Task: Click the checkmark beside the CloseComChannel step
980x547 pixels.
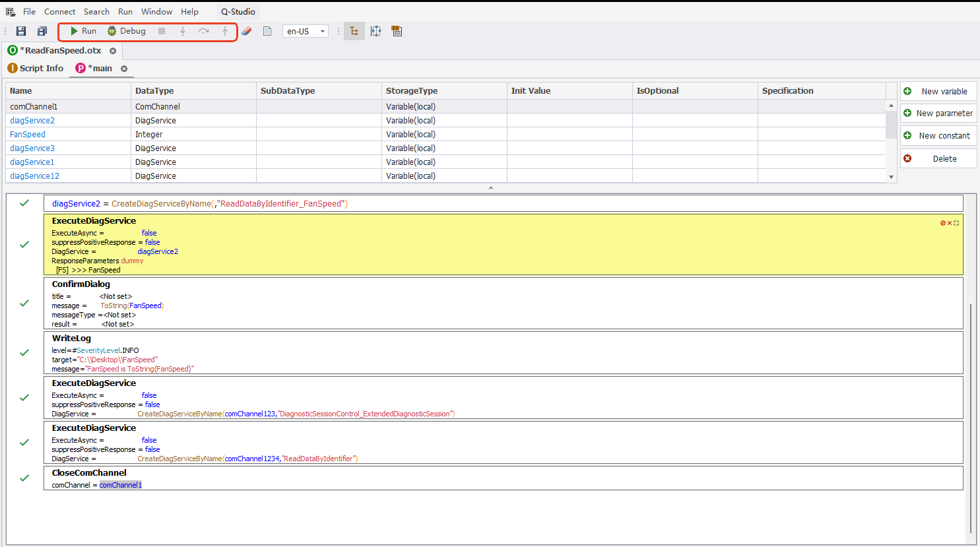Action: click(24, 478)
